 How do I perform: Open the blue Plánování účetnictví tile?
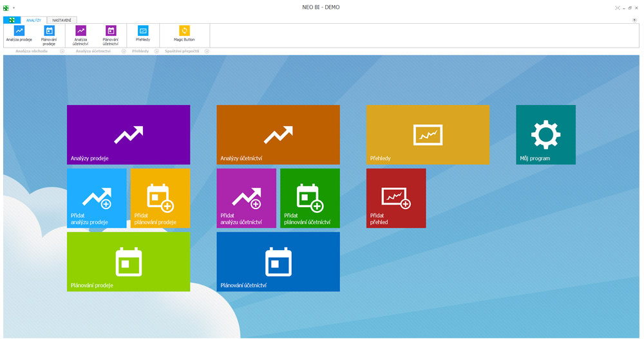278,262
